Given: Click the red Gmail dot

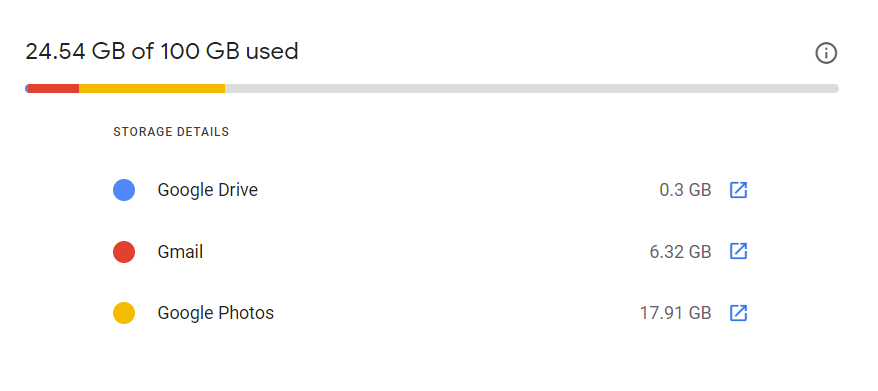Looking at the screenshot, I should (x=124, y=252).
